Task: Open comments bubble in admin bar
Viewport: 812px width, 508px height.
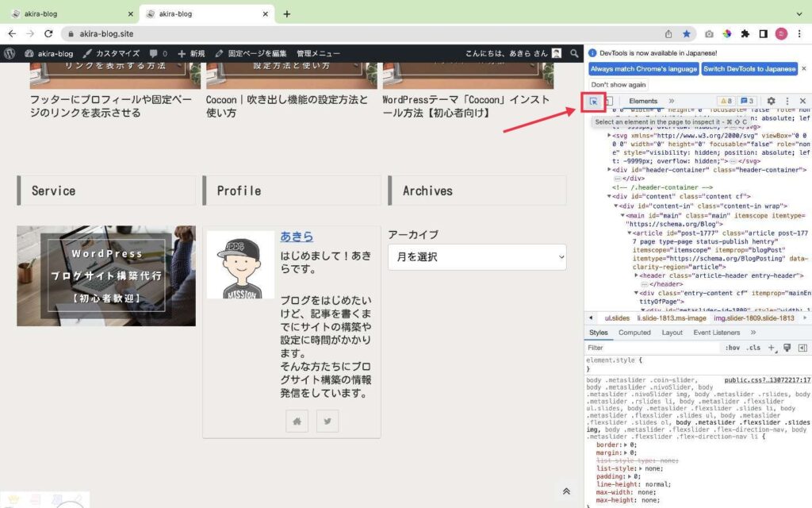Action: point(158,53)
